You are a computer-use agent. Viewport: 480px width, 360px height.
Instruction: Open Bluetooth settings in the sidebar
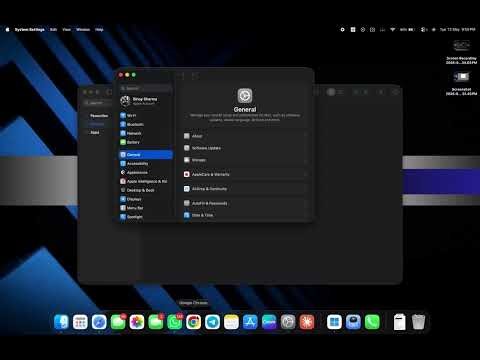[x=146, y=124]
